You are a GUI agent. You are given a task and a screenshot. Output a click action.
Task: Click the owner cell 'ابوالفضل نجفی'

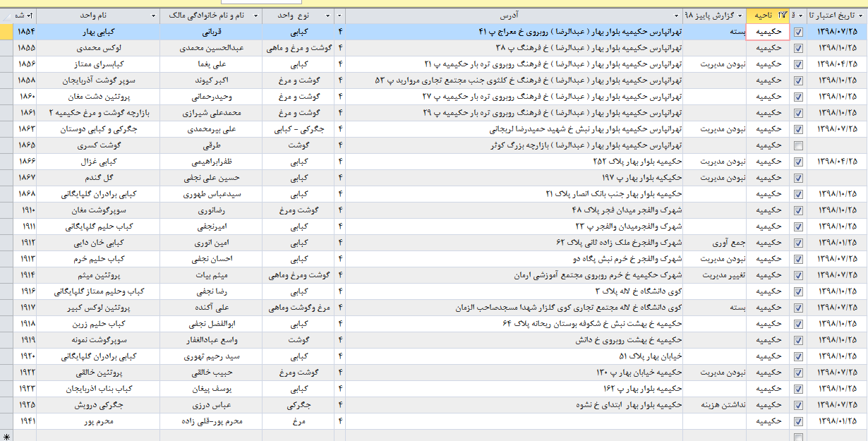point(211,324)
